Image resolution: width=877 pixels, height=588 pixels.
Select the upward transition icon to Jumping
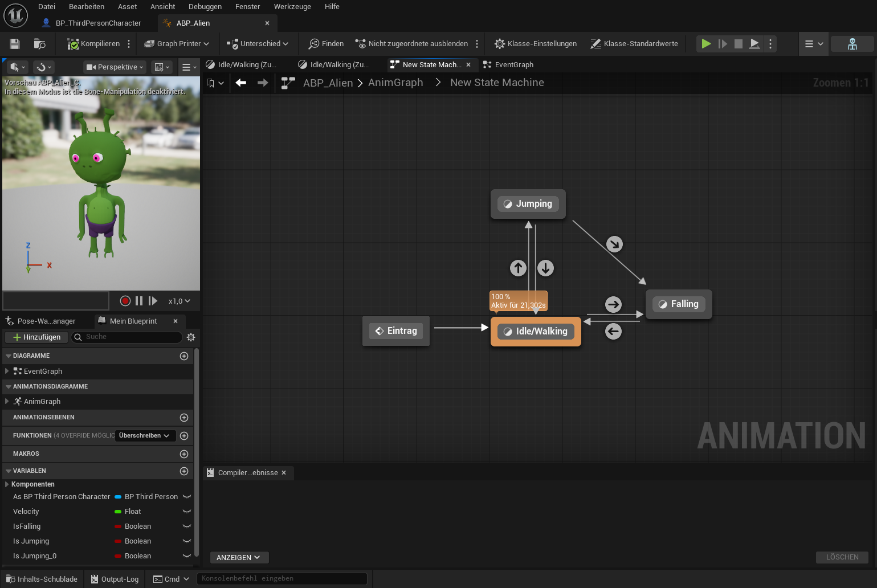click(518, 268)
